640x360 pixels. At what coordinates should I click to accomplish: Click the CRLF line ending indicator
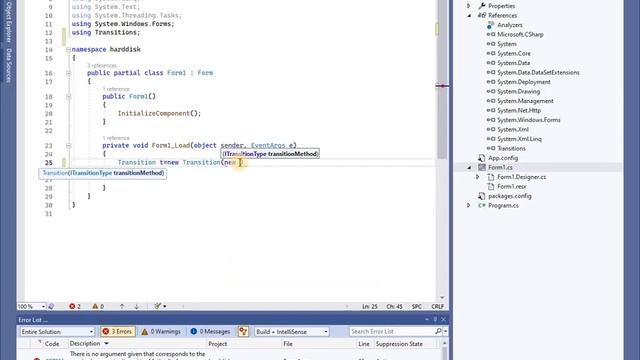pyautogui.click(x=438, y=307)
